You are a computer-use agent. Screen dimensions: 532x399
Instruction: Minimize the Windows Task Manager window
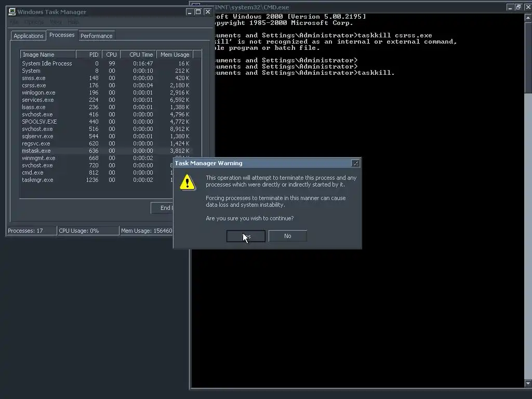(x=190, y=12)
